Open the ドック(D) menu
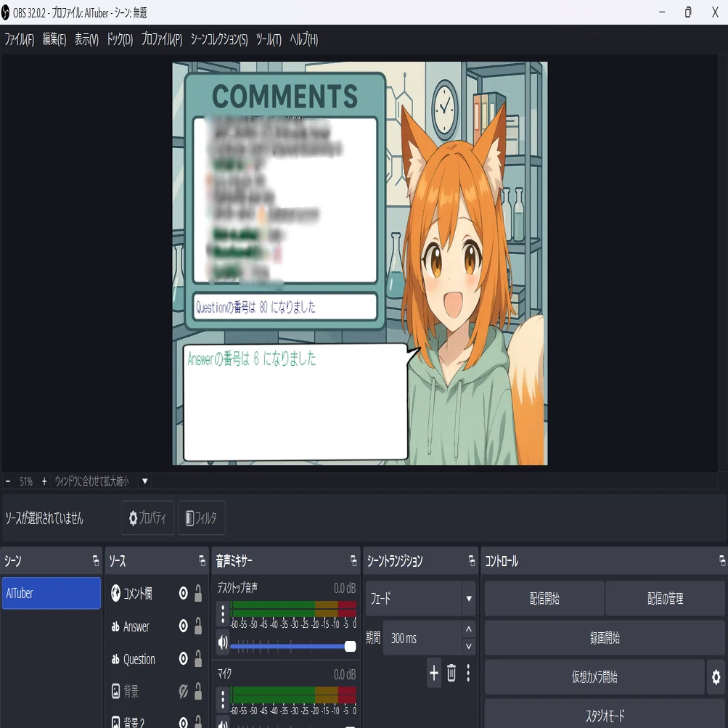728x728 pixels. click(120, 39)
